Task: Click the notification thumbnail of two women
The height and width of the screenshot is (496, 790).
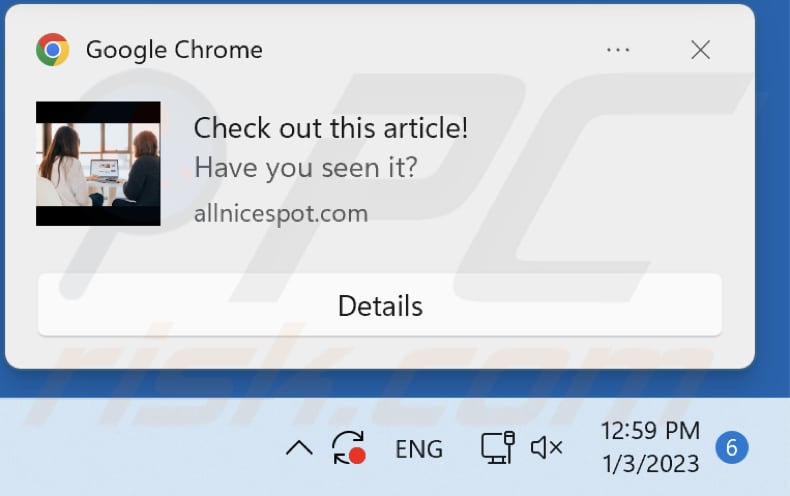Action: [x=98, y=164]
